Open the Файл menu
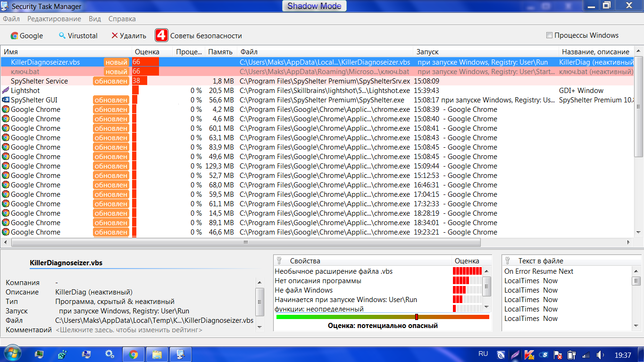 tap(11, 19)
